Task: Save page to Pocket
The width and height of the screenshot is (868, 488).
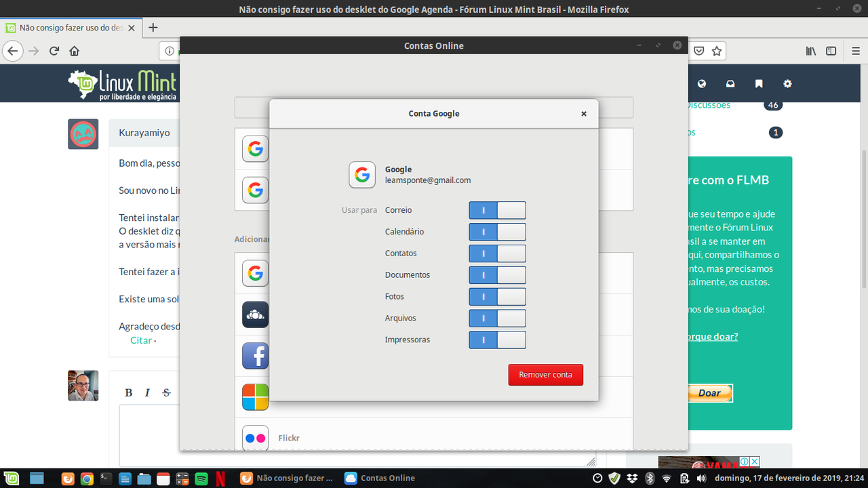Action: (698, 51)
